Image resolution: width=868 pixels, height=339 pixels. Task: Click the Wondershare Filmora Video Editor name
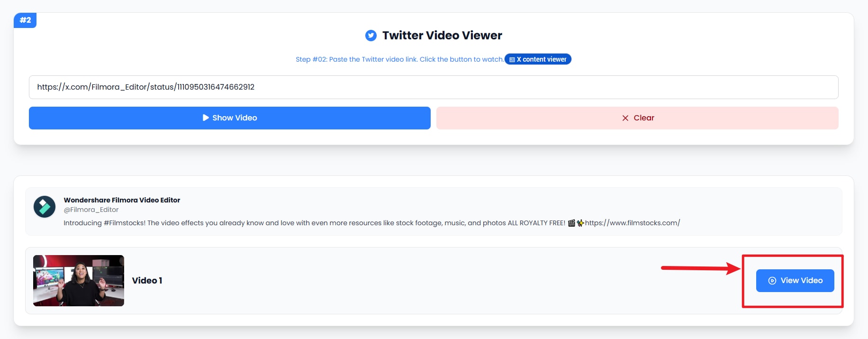click(122, 200)
